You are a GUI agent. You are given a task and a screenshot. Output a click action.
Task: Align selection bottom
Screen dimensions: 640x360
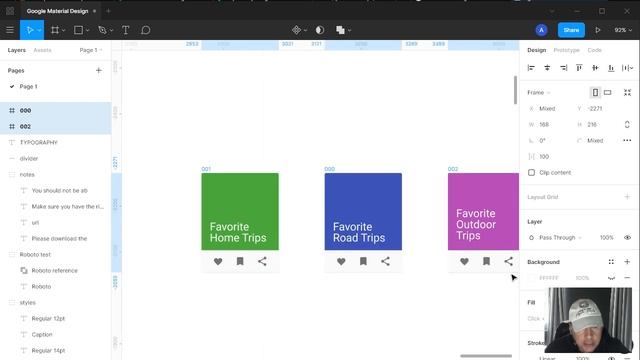(611, 68)
